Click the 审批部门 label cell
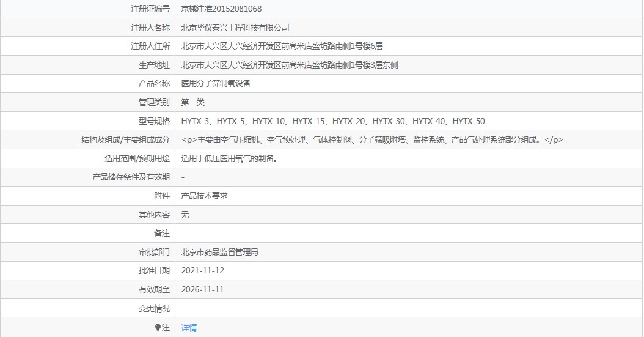This screenshot has height=337, width=644. 88,252
